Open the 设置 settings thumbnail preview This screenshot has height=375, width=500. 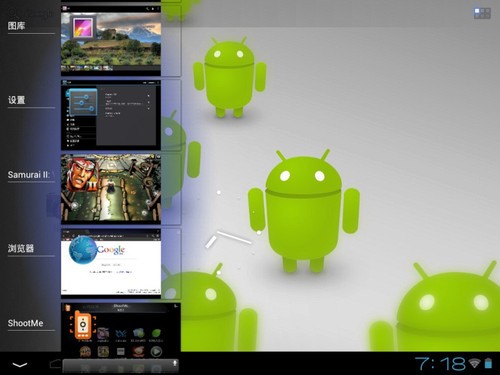111,115
